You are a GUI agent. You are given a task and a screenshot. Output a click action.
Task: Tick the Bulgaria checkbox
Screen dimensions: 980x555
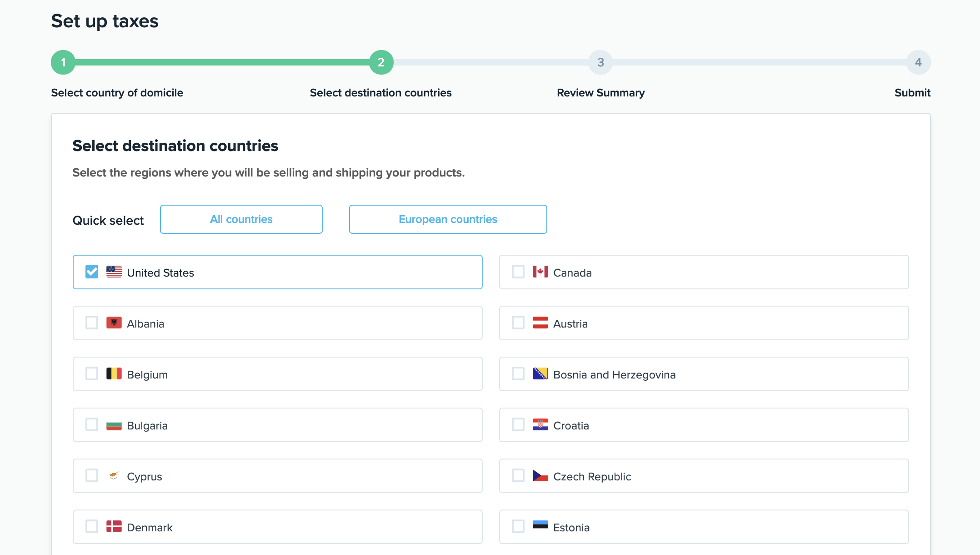92,425
